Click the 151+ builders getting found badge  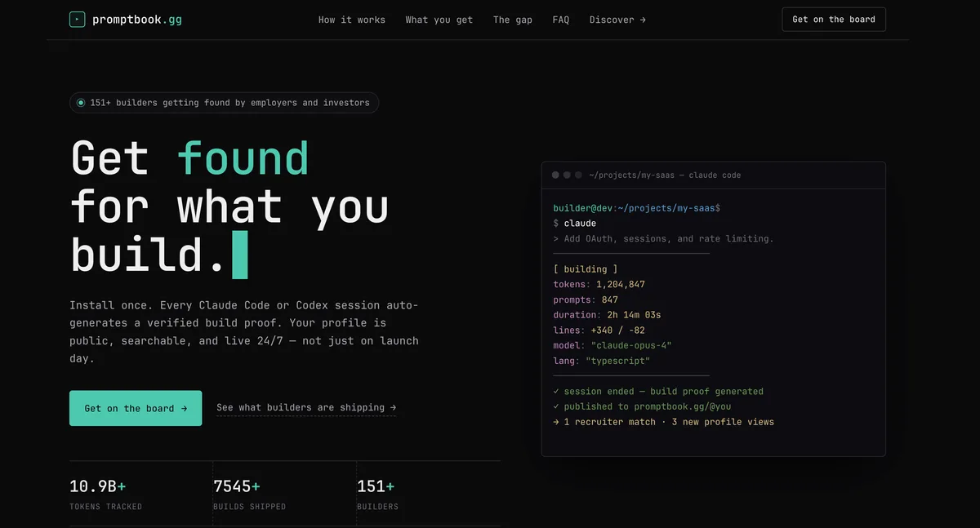(x=224, y=103)
